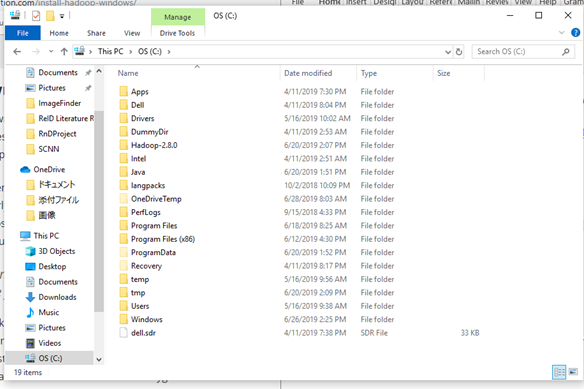Select the Users folder name
The width and height of the screenshot is (584, 389).
[140, 306]
